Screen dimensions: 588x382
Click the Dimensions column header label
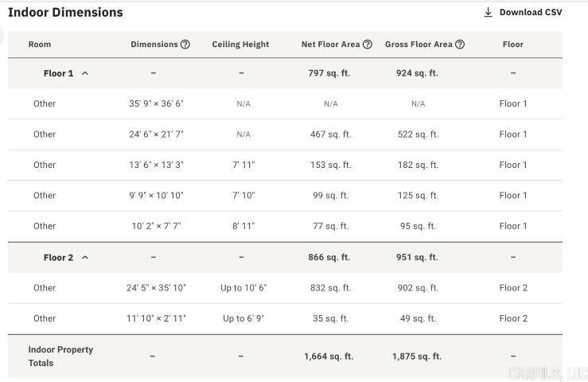tap(154, 45)
